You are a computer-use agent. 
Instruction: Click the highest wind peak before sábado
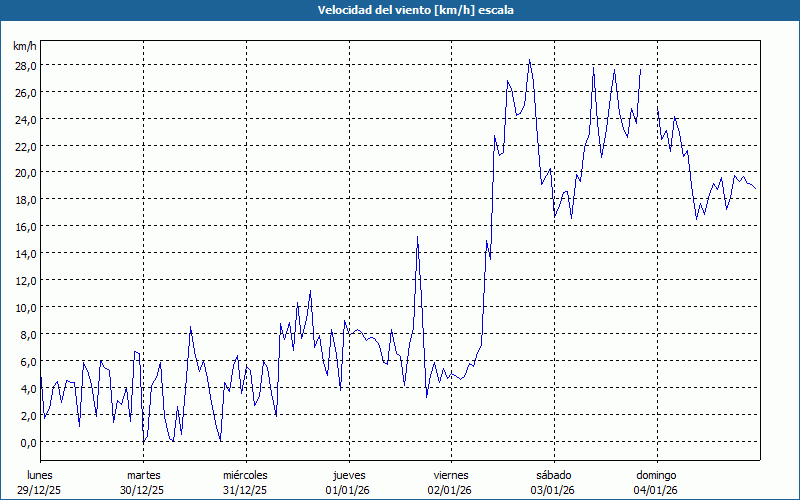[530, 60]
